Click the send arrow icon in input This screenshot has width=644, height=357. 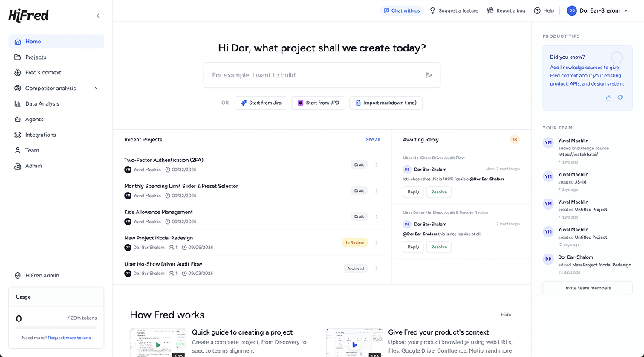pyautogui.click(x=429, y=75)
